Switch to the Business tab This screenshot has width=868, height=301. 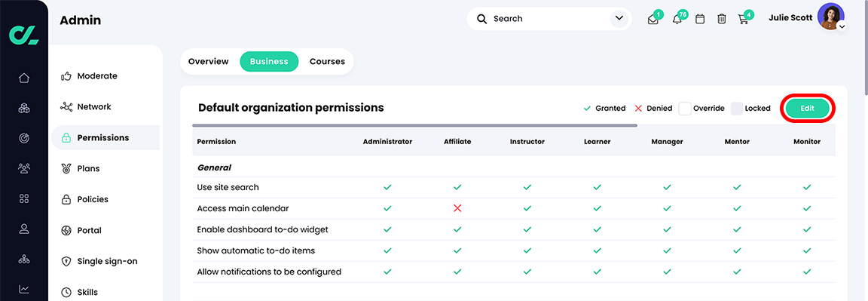269,62
